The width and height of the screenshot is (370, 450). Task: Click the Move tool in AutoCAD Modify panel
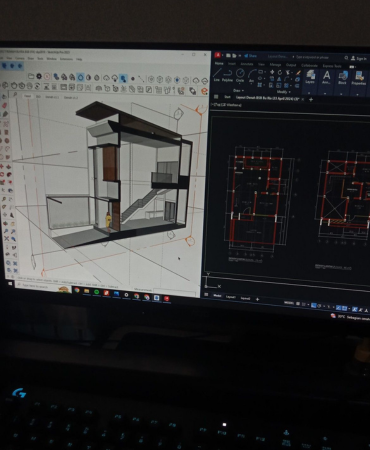[x=272, y=72]
